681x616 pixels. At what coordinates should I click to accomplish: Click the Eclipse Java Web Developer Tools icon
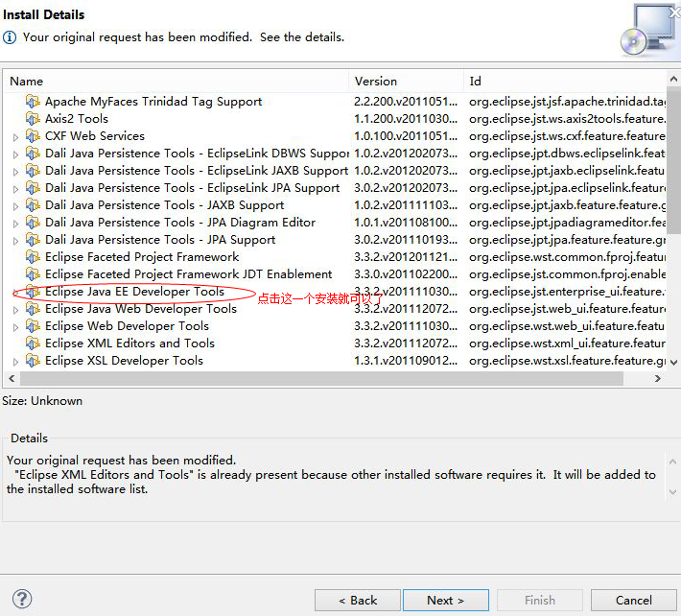33,309
